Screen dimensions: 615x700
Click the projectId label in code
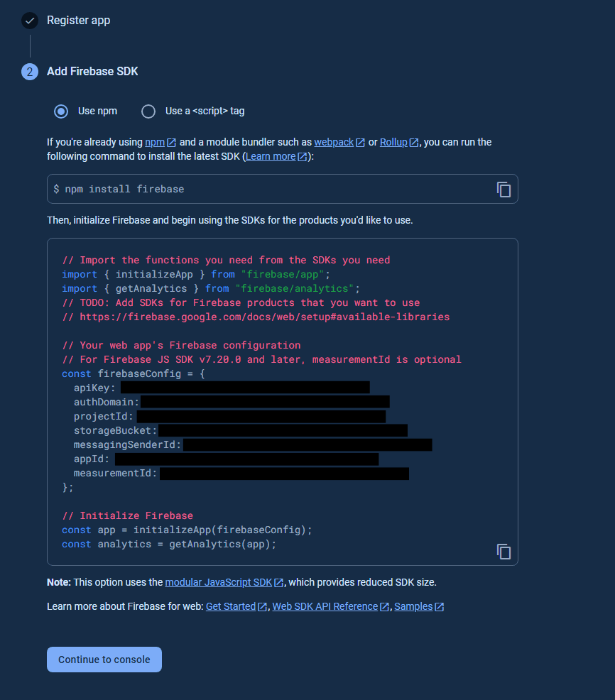(104, 417)
